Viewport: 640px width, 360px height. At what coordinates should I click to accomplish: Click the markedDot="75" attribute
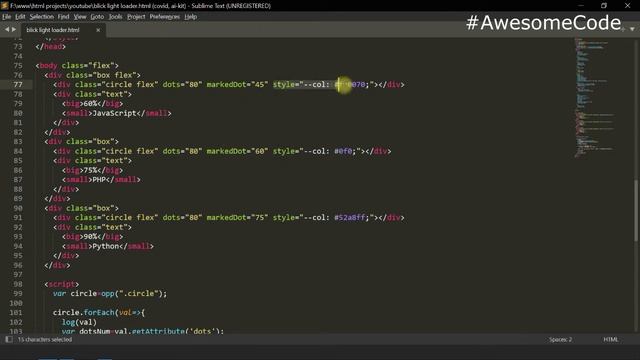(237, 218)
